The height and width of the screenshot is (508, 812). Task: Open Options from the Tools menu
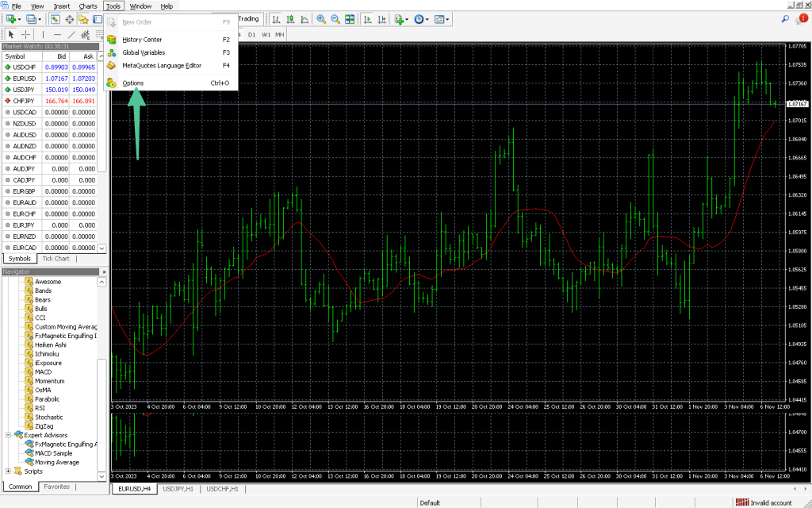132,83
